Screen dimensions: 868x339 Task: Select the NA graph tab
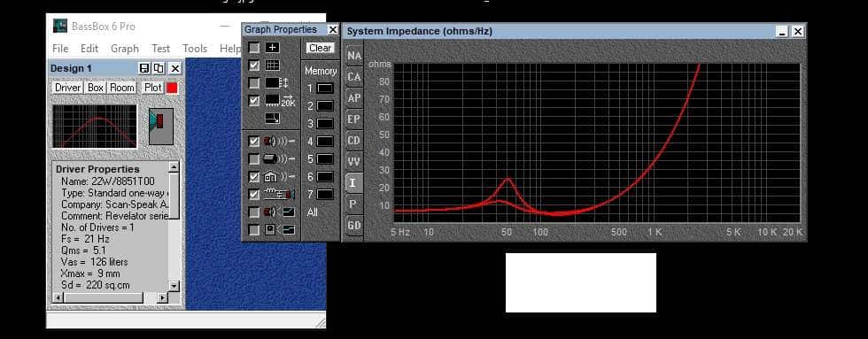[x=354, y=56]
